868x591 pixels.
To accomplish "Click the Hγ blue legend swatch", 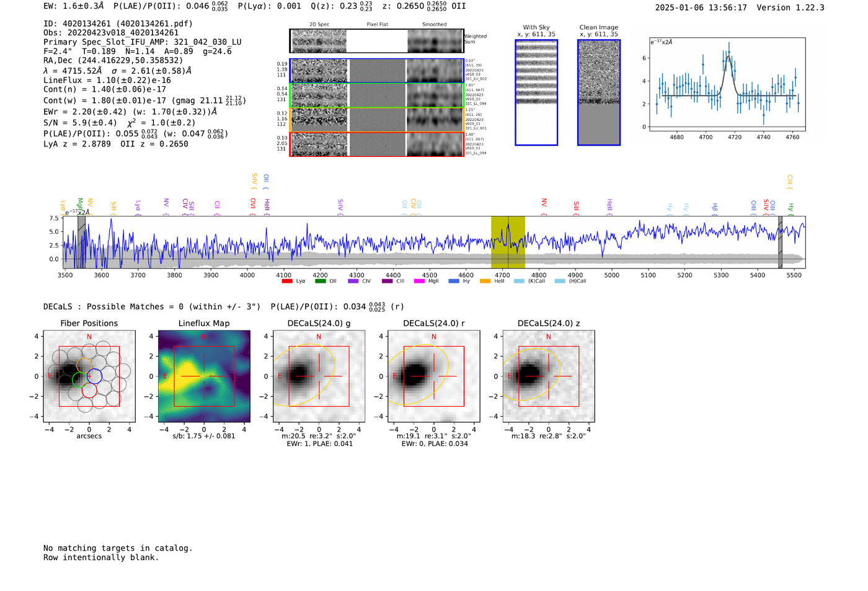I will 454,282.
